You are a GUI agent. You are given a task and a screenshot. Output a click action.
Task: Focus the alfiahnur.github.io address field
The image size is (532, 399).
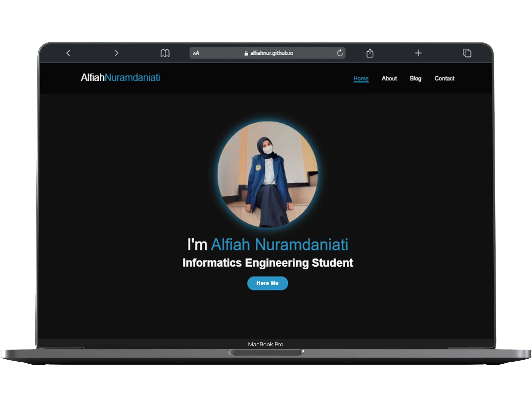(267, 53)
